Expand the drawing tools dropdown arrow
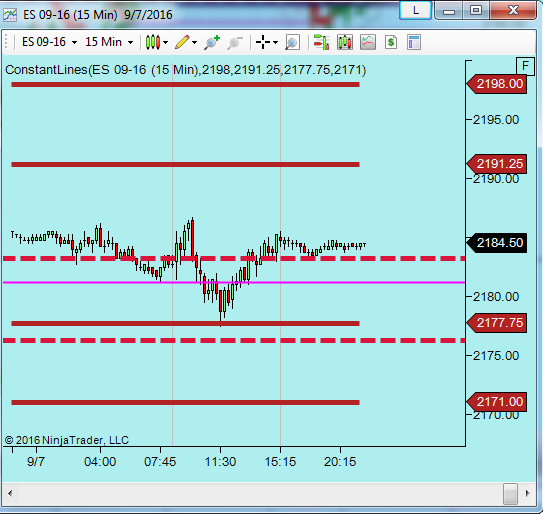This screenshot has width=543, height=514. coord(195,42)
